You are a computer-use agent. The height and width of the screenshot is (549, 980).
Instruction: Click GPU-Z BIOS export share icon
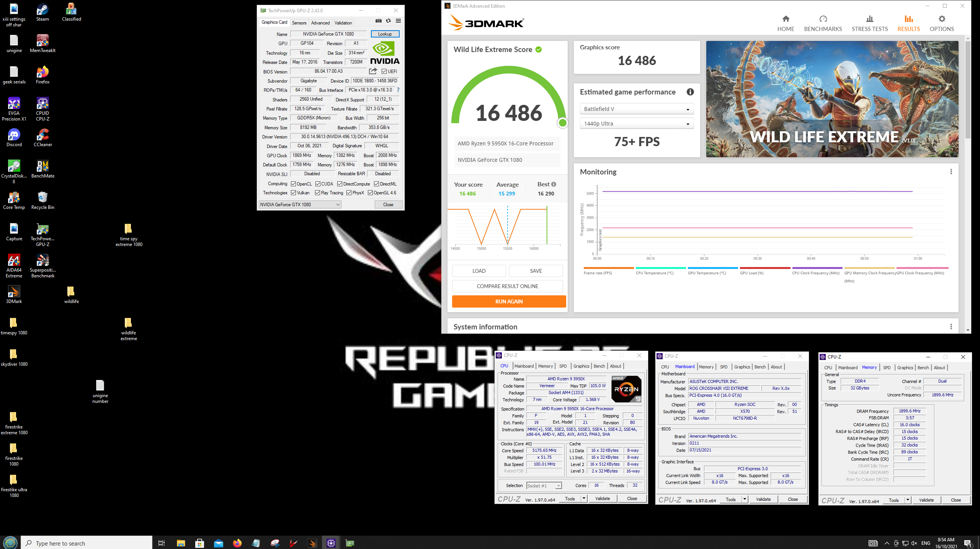(373, 71)
